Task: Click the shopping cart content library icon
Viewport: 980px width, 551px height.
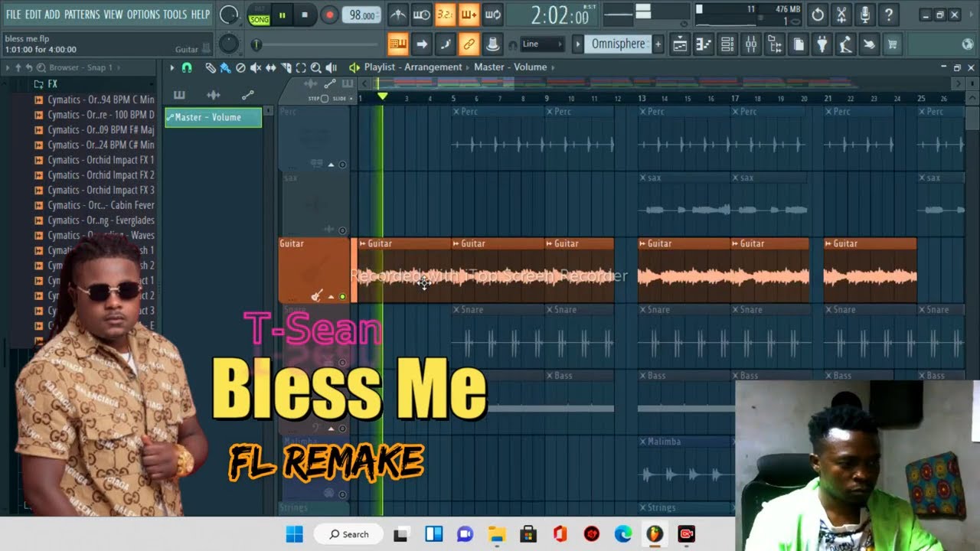Action: point(892,45)
